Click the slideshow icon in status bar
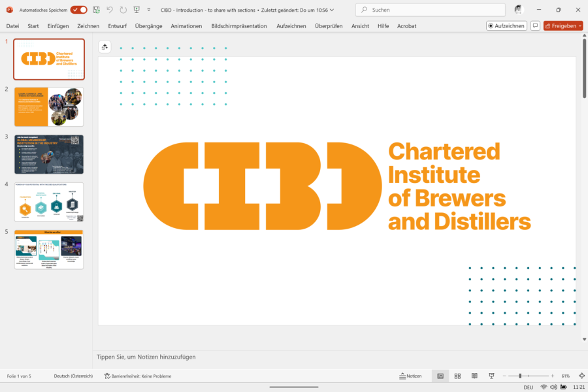The image size is (588, 392). click(x=491, y=376)
